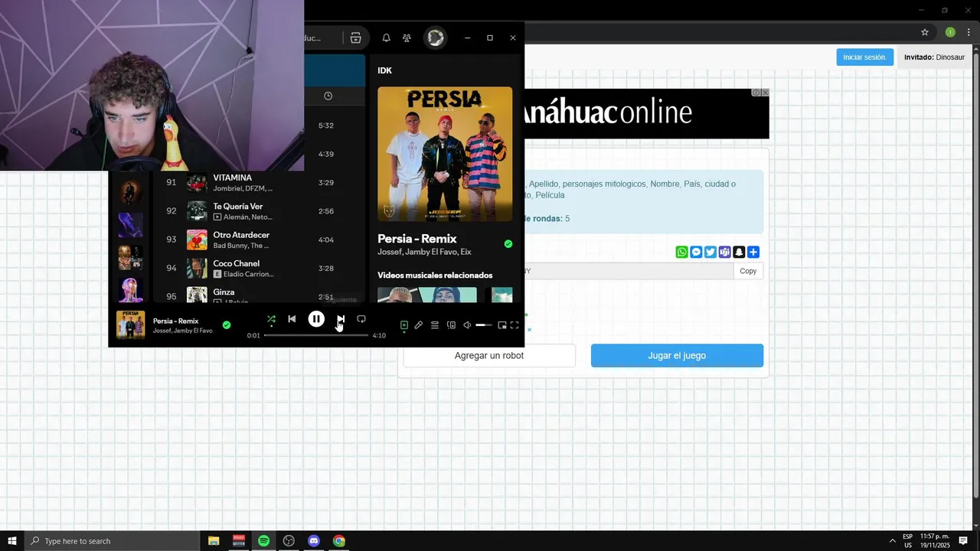Screen dimensions: 980x551
Task: Open artists Jossef, Jamby El Favo, Eix link
Action: (424, 253)
